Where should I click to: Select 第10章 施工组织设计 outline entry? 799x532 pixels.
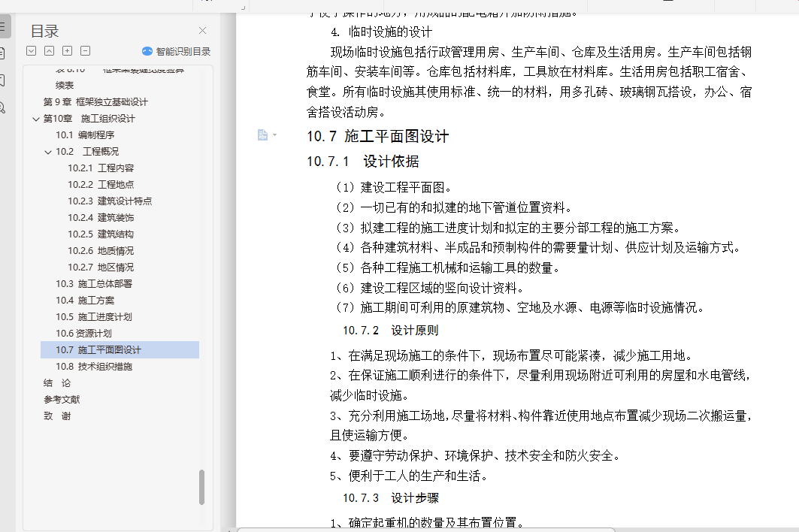click(89, 118)
